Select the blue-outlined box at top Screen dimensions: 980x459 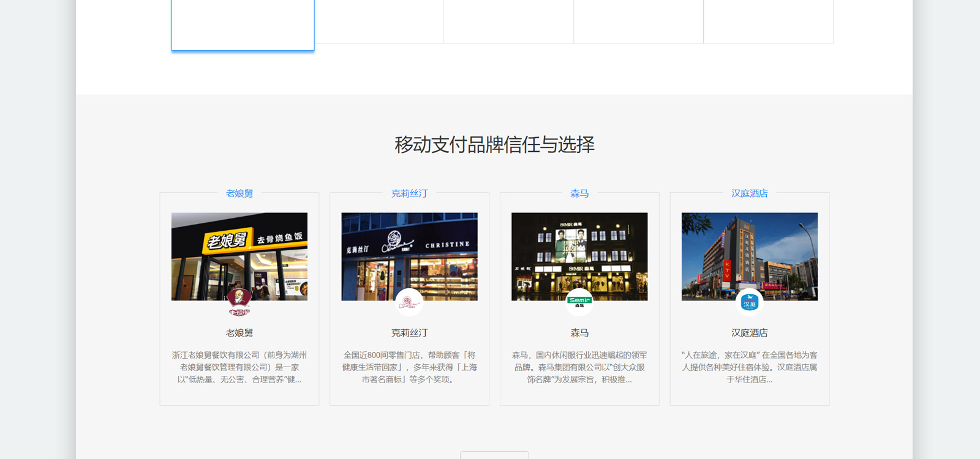tap(243, 24)
